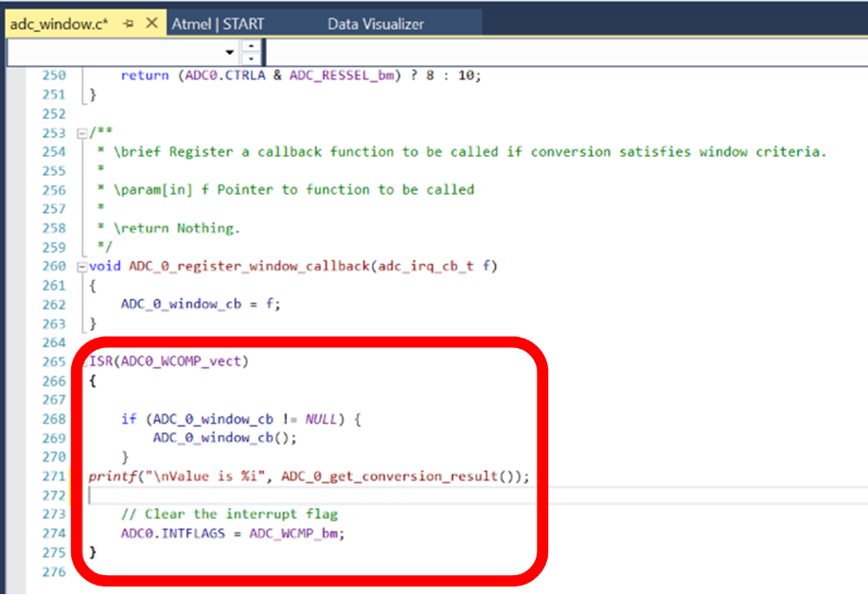
Task: Click the stepper up arrow beside the dropdown
Action: [x=252, y=45]
